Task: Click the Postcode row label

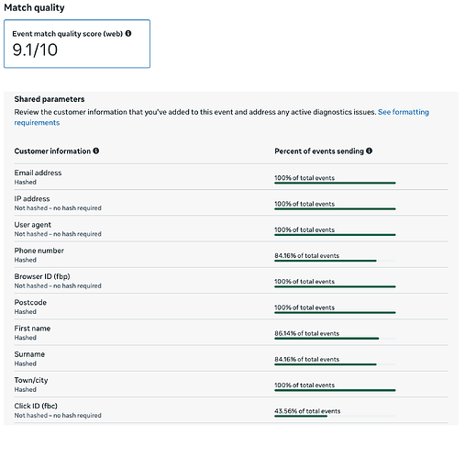Action: tap(30, 303)
